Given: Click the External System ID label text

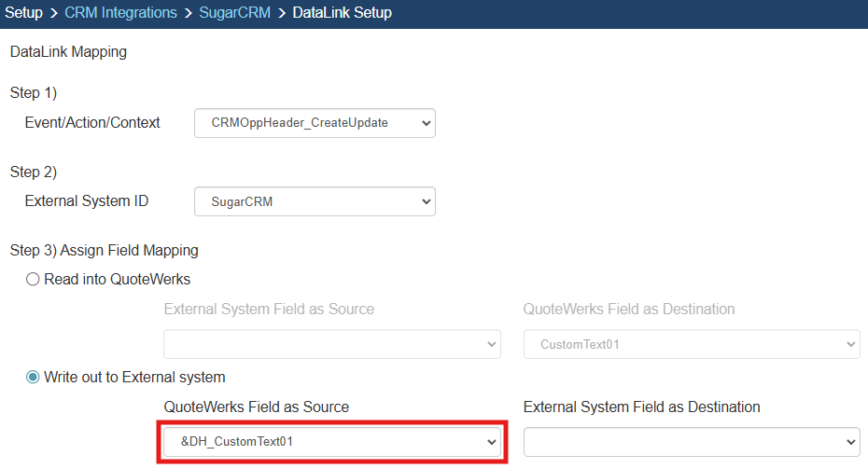Looking at the screenshot, I should coord(86,201).
